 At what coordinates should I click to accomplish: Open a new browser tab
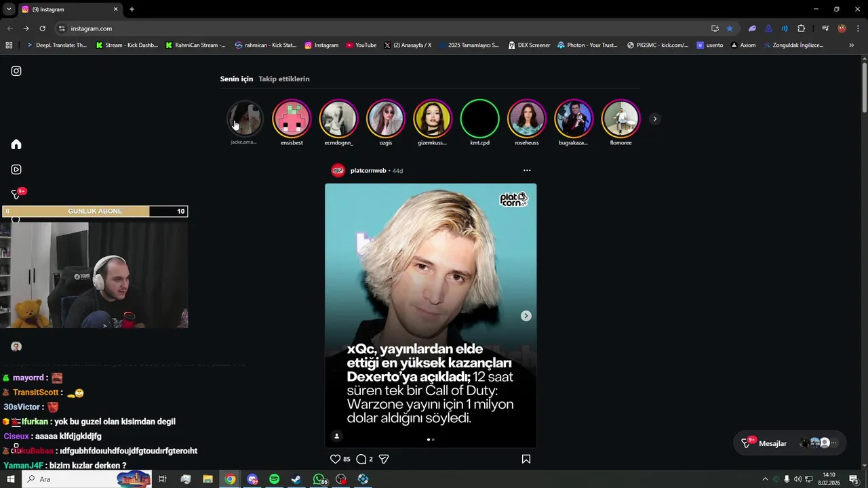point(132,9)
